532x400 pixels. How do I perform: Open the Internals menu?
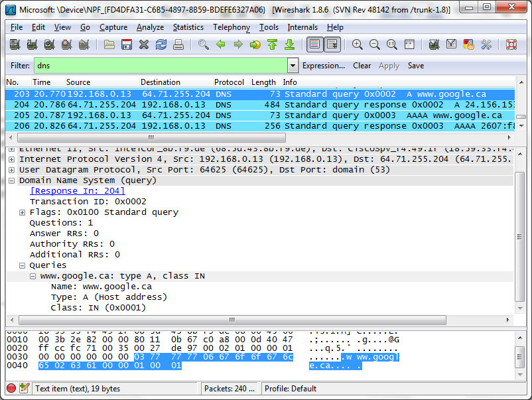click(x=302, y=27)
